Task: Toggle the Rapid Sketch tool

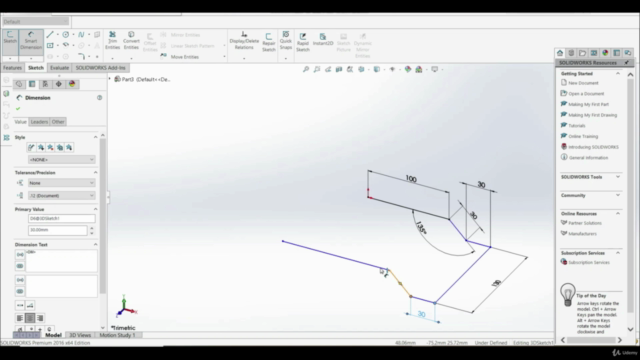Action: (303, 42)
